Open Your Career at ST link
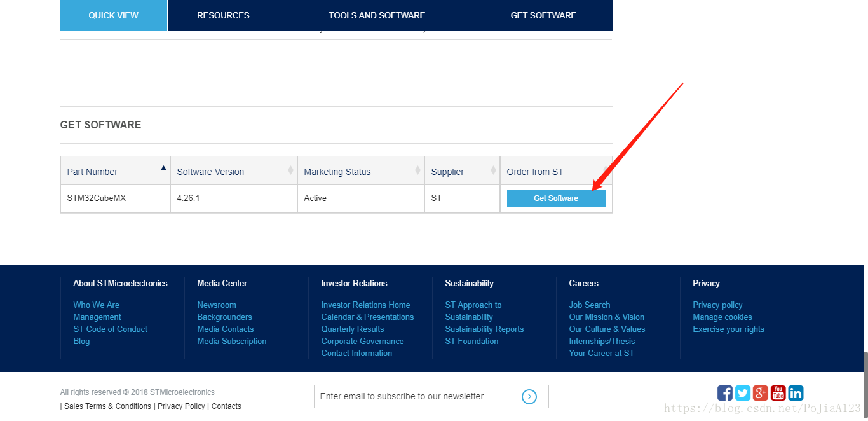The height and width of the screenshot is (421, 868). pyautogui.click(x=602, y=354)
